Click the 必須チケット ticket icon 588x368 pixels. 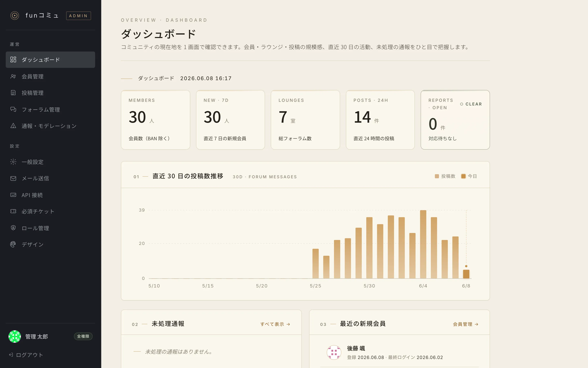coord(13,211)
